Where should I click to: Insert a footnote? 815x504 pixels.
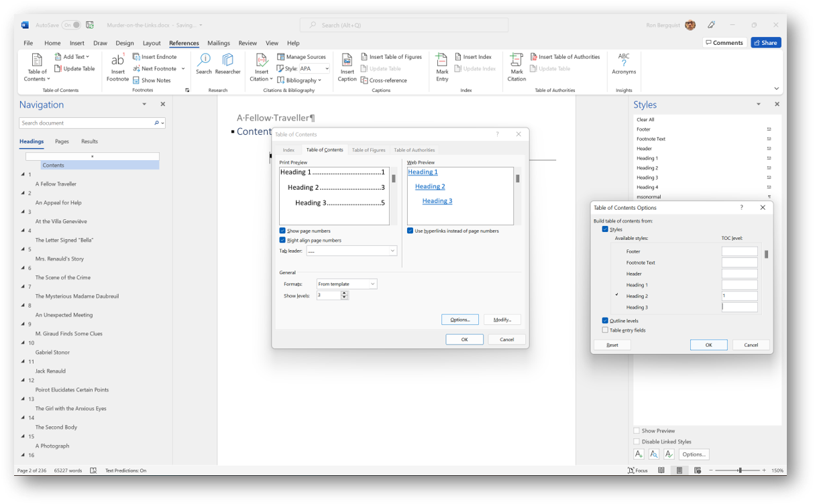tap(117, 66)
